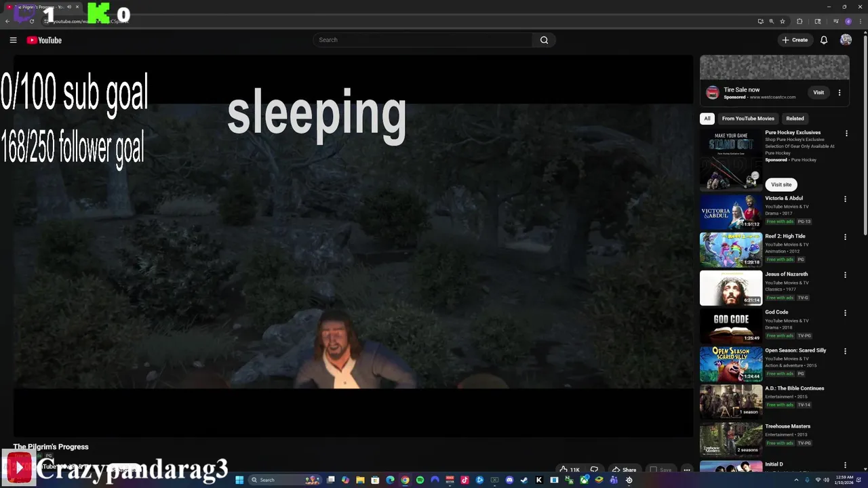Screen dimensions: 868x488
Task: Open options for Pure Hockey Exclusives ad
Action: [846, 134]
